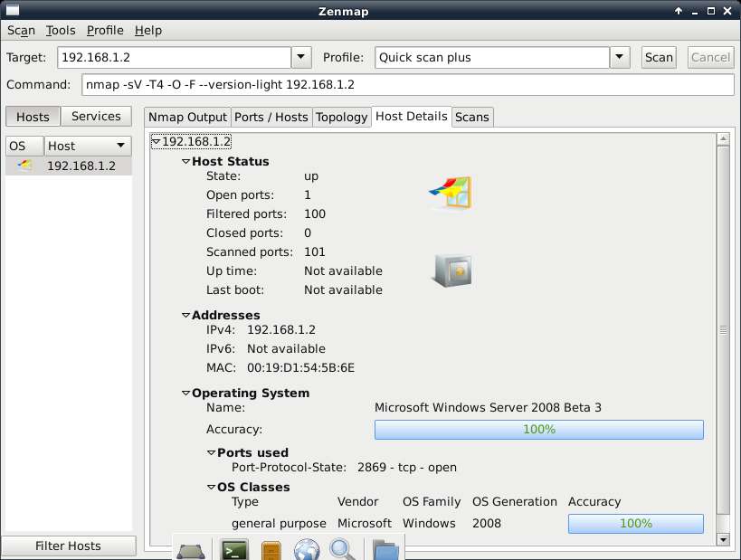The width and height of the screenshot is (741, 560).
Task: Click the Windows OS icon in Host Status
Action: point(451,193)
